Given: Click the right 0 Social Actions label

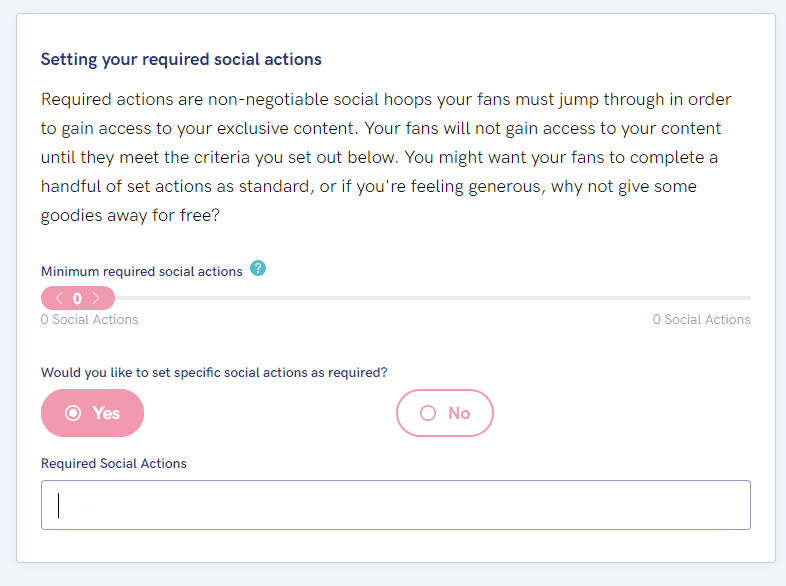Looking at the screenshot, I should [702, 319].
